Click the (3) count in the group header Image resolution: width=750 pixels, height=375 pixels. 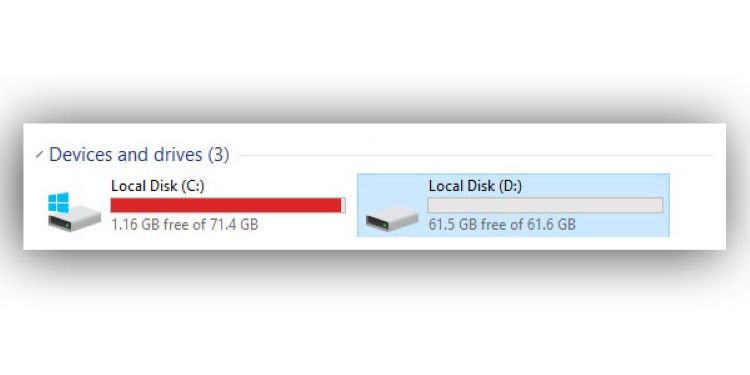pyautogui.click(x=219, y=154)
